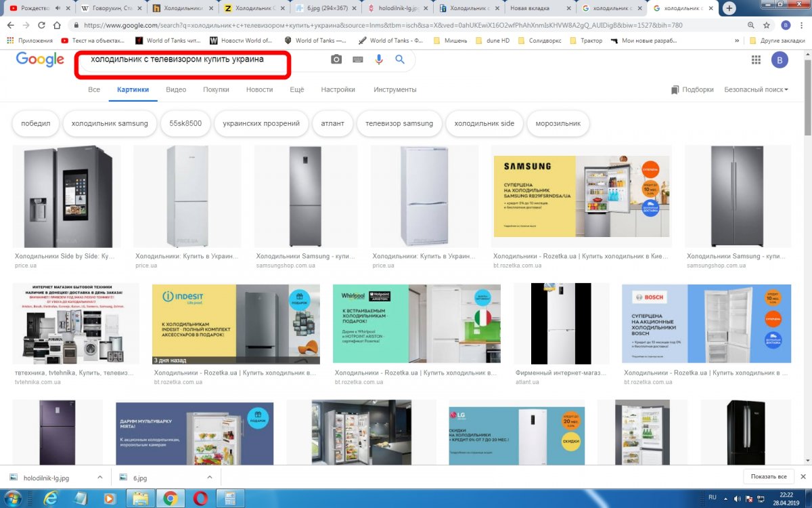Launch Opera from the taskbar
The width and height of the screenshot is (812, 508).
pyautogui.click(x=200, y=499)
